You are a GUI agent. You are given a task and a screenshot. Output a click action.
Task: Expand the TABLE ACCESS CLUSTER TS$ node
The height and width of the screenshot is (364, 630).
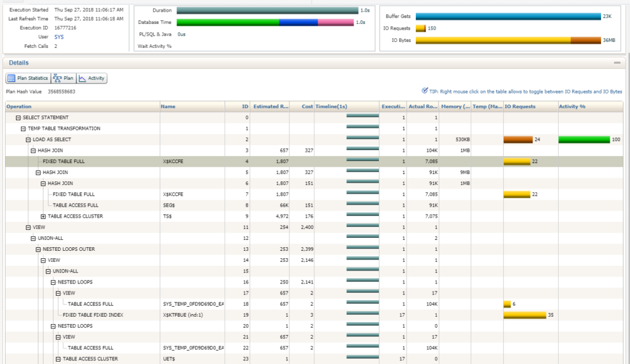point(43,216)
